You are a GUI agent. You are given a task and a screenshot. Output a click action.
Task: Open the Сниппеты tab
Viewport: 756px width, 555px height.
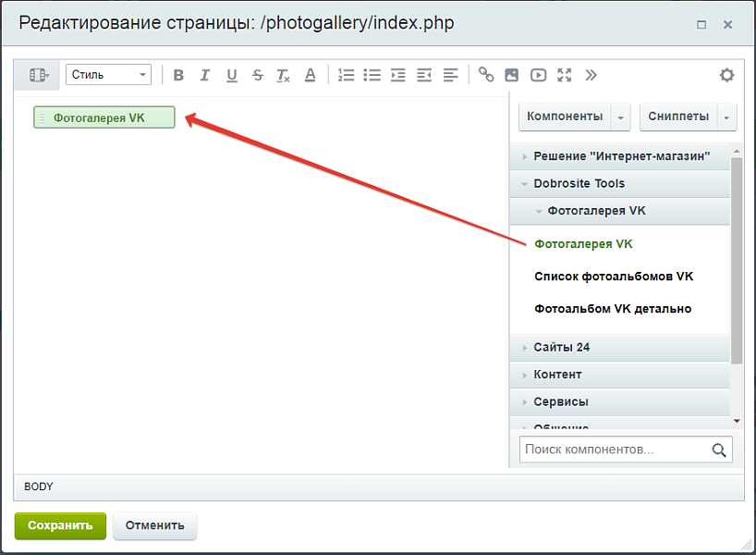pos(678,117)
